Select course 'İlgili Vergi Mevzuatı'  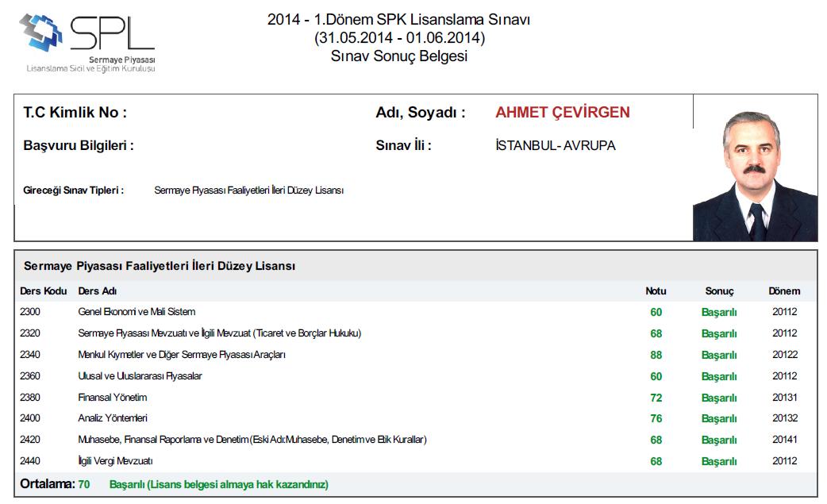[116, 461]
